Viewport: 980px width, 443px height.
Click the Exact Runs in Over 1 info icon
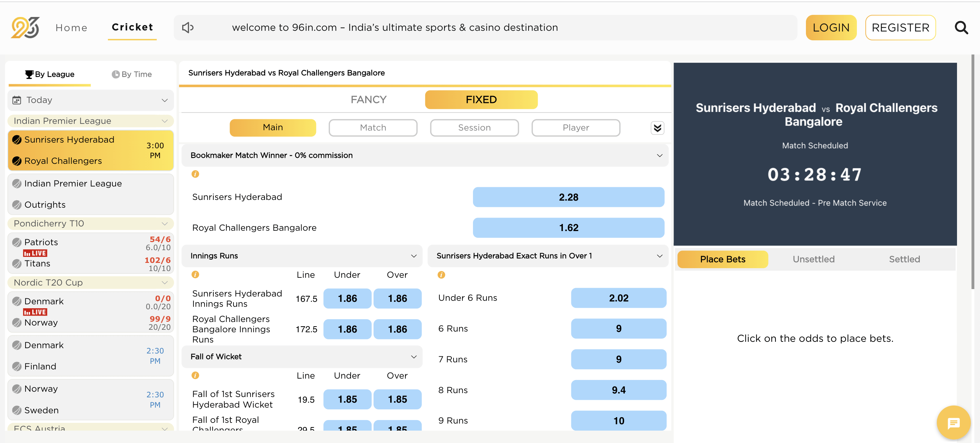pos(441,275)
